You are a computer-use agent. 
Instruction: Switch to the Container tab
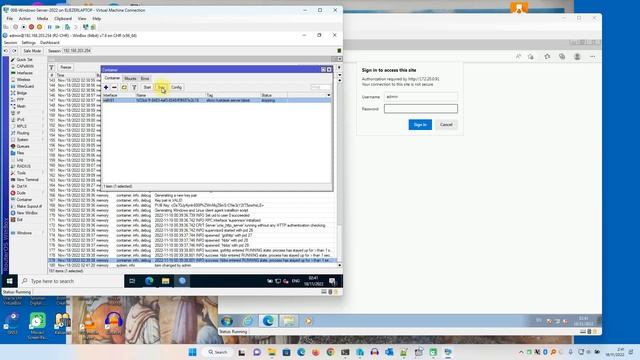click(x=112, y=78)
